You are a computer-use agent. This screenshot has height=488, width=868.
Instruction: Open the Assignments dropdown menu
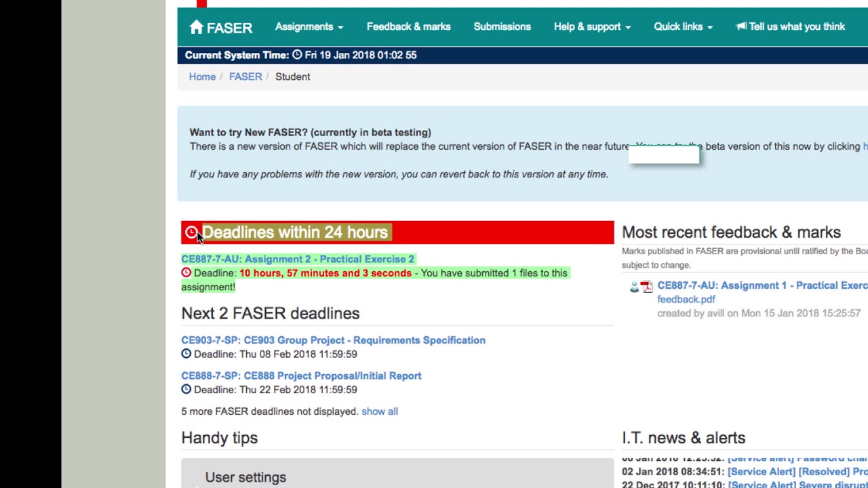[309, 26]
